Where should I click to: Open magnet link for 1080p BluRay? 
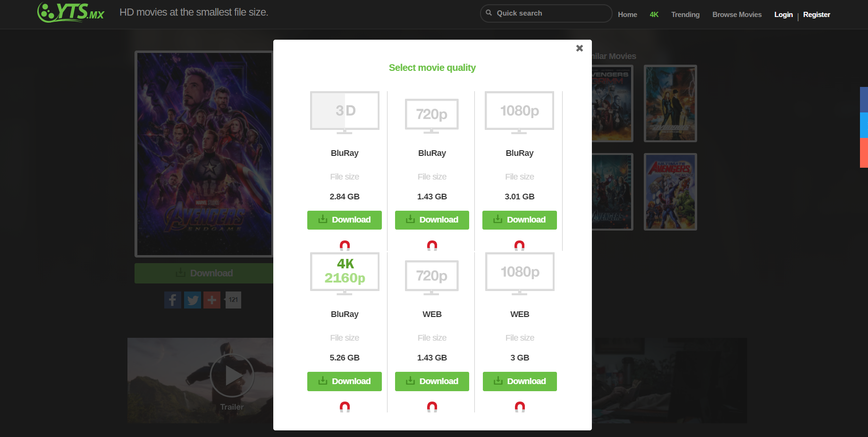coord(519,245)
